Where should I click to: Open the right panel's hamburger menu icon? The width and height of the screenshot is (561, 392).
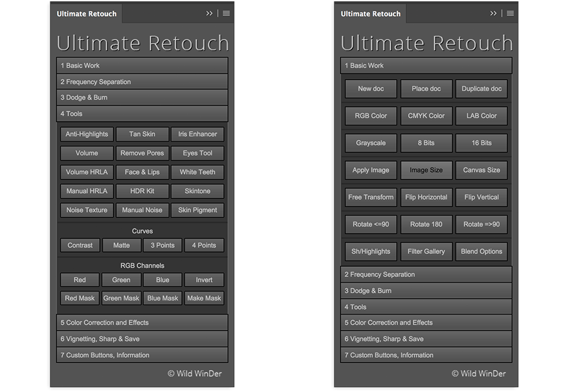coord(510,13)
